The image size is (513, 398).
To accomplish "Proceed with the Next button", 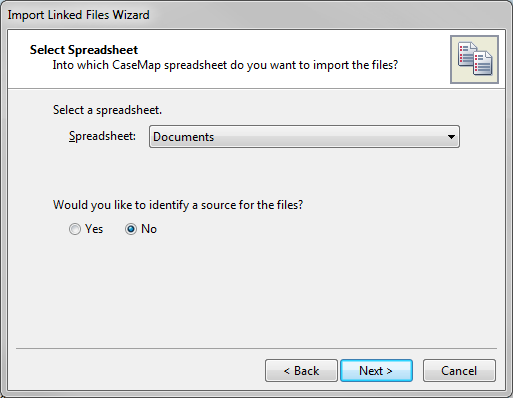I will (x=376, y=371).
